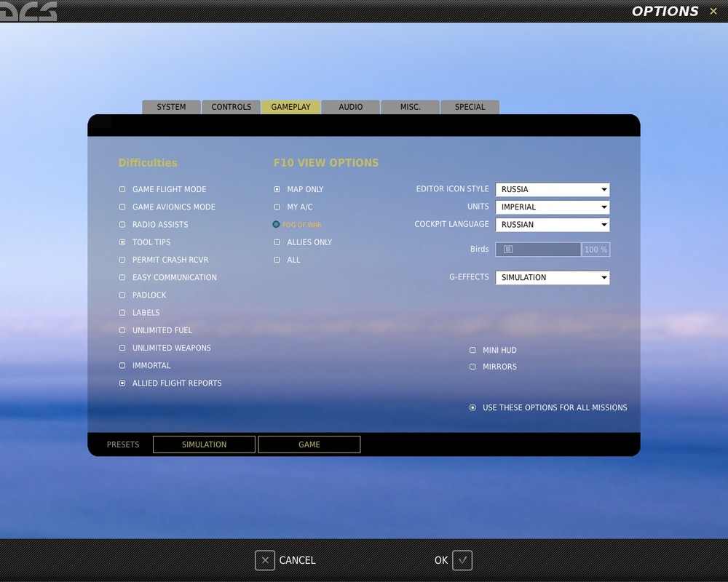728x582 pixels.
Task: Enable Mirrors checkbox
Action: 472,367
